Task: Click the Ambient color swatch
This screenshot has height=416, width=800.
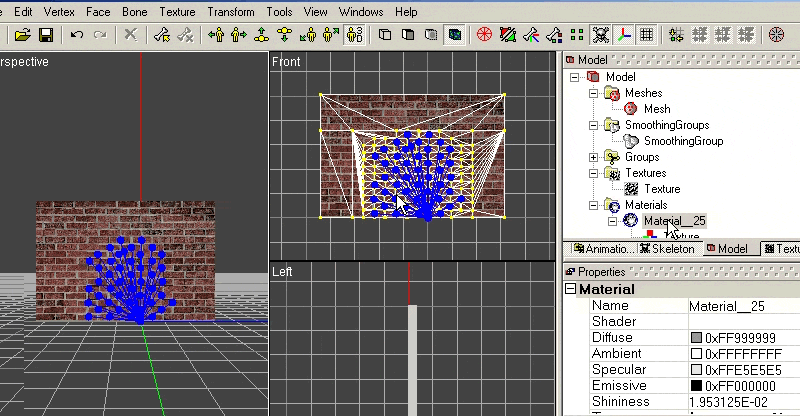Action: click(696, 353)
